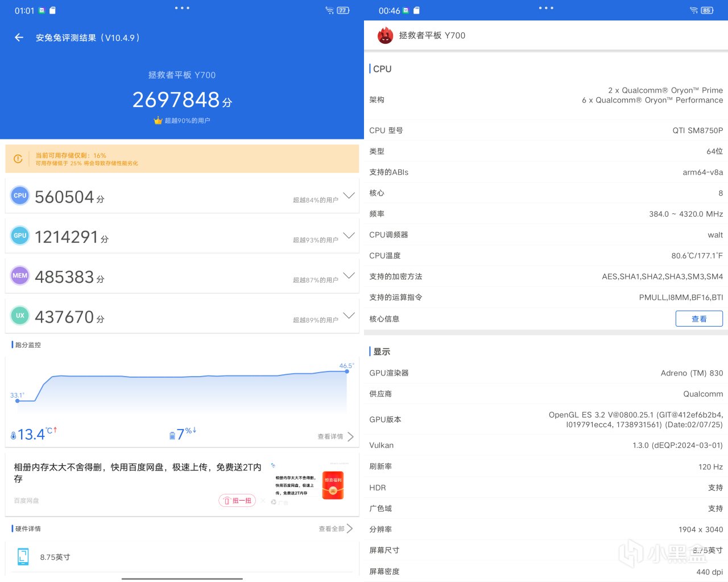Tap the 支持的运算指令 value PMULL,I8MM,BF16,BTI

click(681, 298)
